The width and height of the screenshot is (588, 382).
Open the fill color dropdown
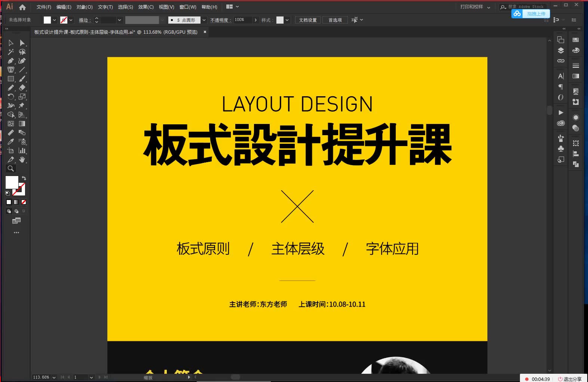55,20
